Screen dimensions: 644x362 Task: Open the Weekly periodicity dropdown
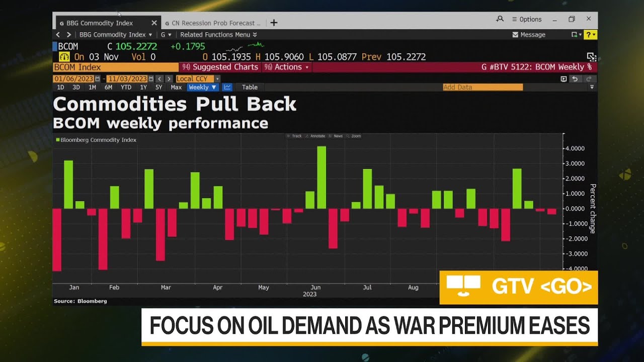202,87
